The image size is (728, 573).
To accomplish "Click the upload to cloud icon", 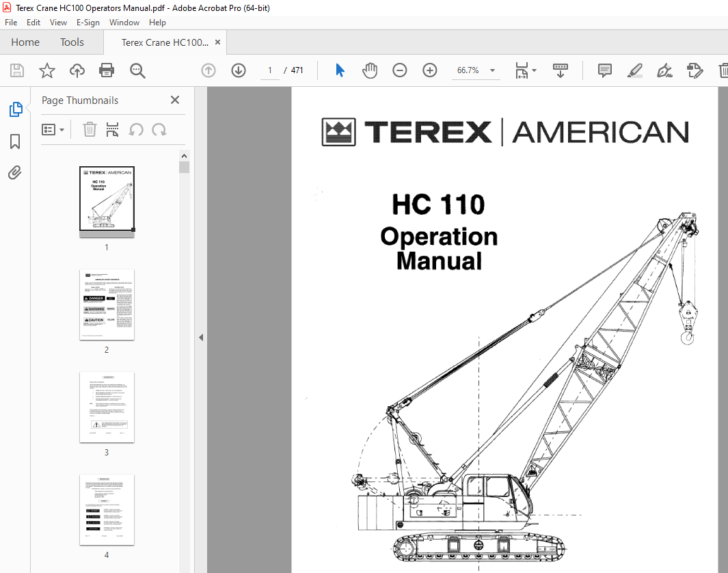I will pos(77,70).
